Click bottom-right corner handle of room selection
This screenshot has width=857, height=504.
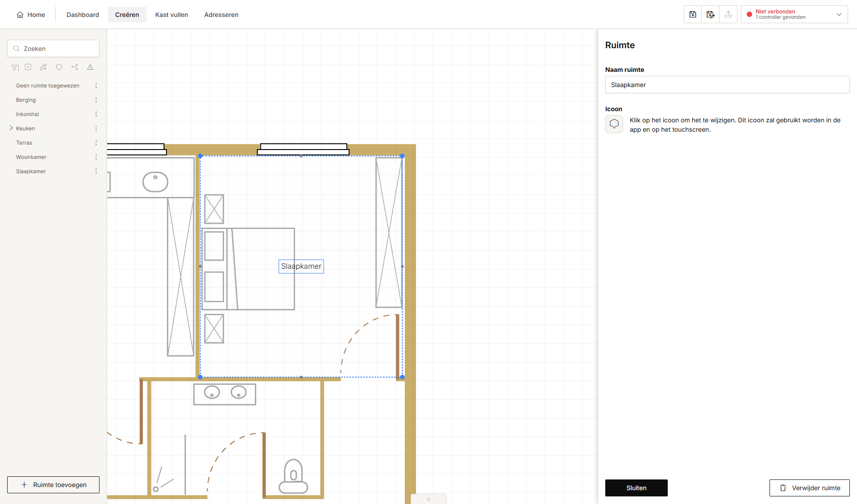[x=402, y=377]
